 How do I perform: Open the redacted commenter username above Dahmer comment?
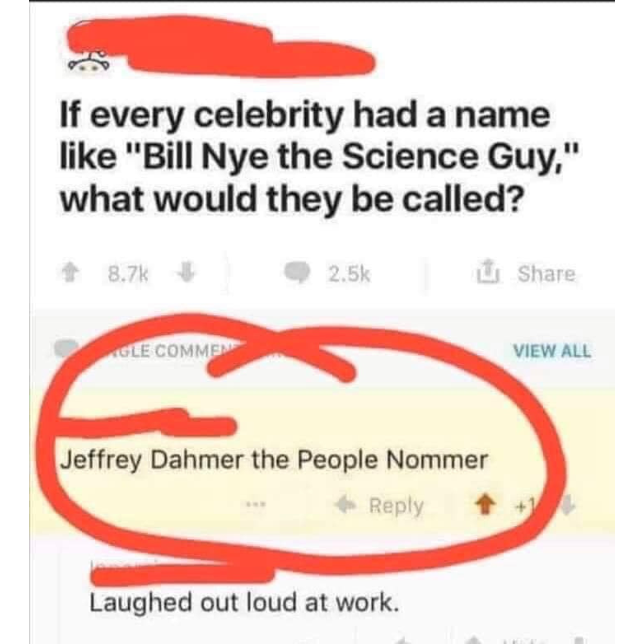(148, 423)
